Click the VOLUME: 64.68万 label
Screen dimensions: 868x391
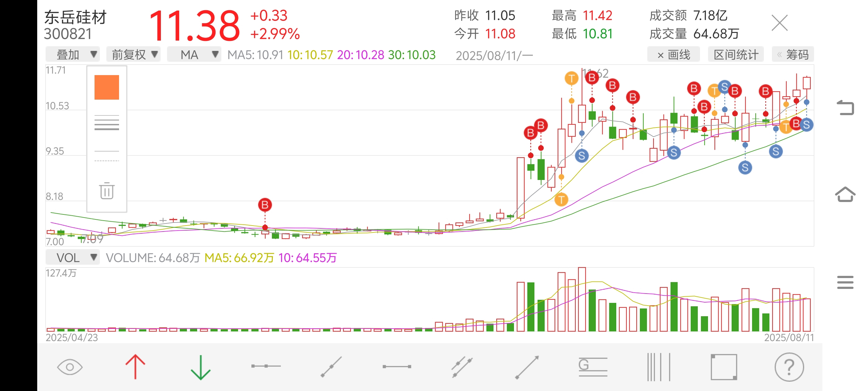click(x=153, y=258)
